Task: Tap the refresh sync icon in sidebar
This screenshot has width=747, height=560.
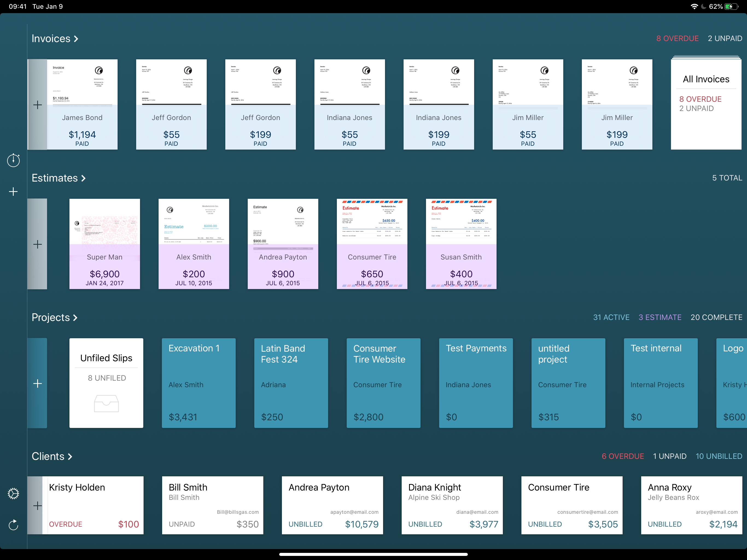Action: click(x=13, y=524)
